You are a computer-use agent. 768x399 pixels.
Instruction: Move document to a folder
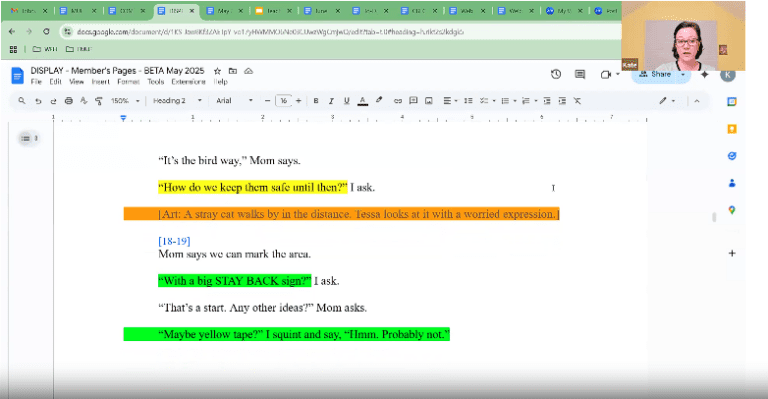233,71
